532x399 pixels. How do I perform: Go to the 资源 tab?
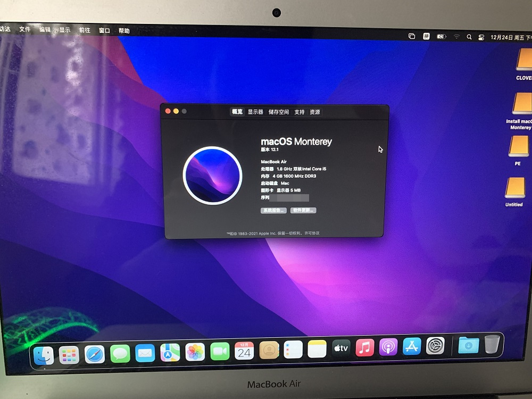[x=315, y=112]
